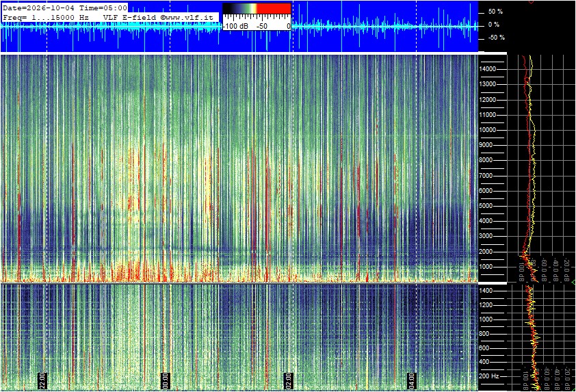Select the 400 label on lower spectrogram axis
This screenshot has width=576, height=392.
click(484, 363)
